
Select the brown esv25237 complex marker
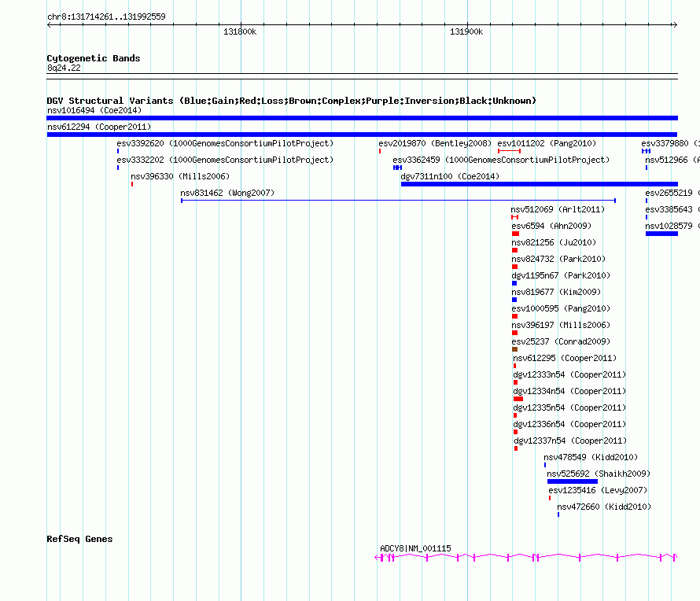tap(514, 349)
